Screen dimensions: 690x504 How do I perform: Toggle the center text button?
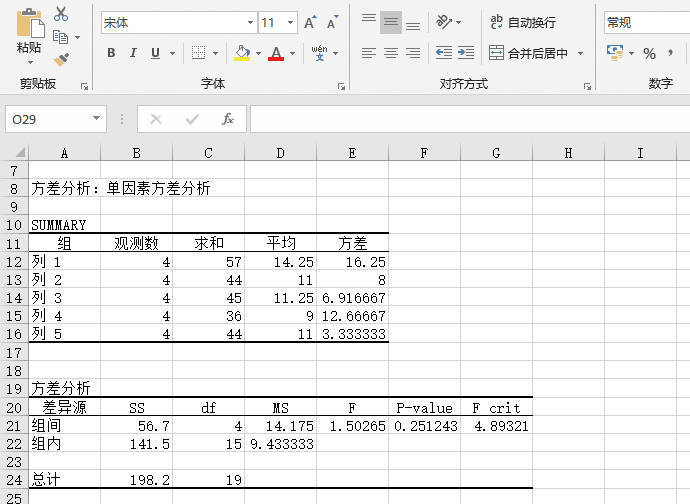tap(391, 53)
